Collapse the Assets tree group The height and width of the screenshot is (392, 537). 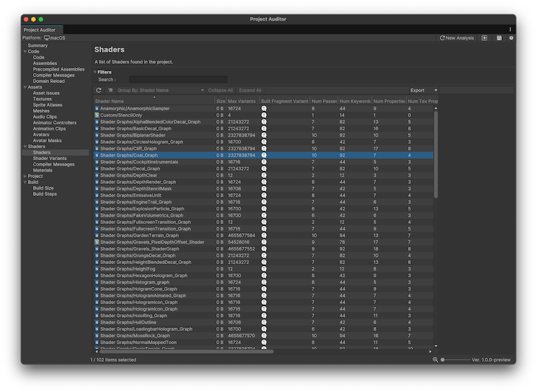25,87
